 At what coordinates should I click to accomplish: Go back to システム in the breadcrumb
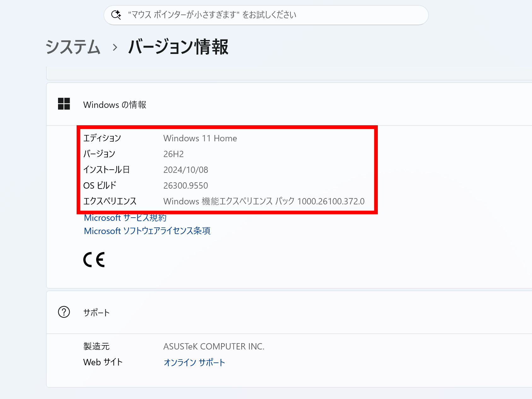[x=73, y=47]
